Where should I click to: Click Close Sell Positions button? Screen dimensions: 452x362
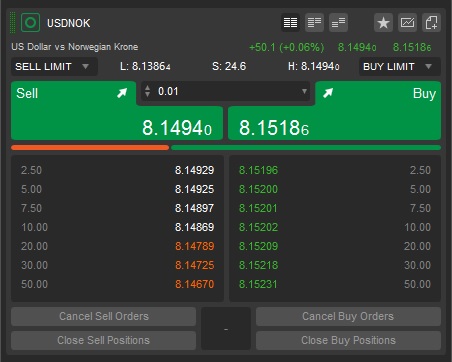[x=104, y=340]
